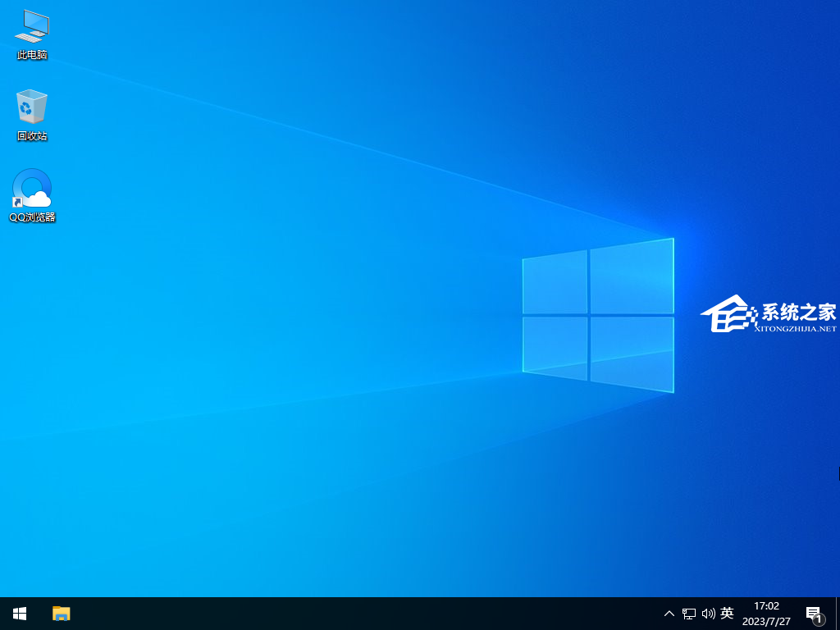The height and width of the screenshot is (630, 840).
Task: Click the Windows logo on the wallpaper
Action: point(598,315)
